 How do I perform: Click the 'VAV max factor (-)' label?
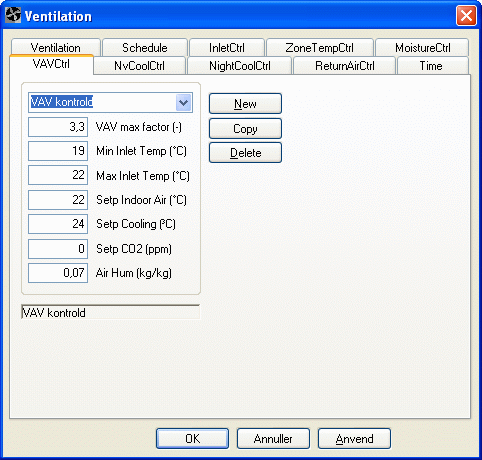click(139, 127)
